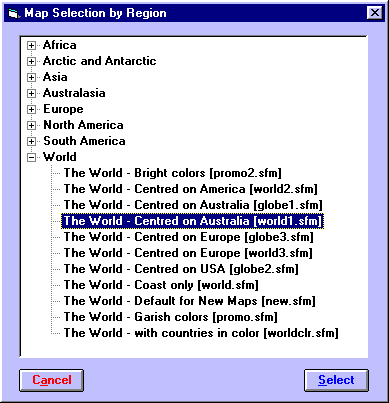The height and width of the screenshot is (403, 389).
Task: Select the World region label
Action: [60, 157]
